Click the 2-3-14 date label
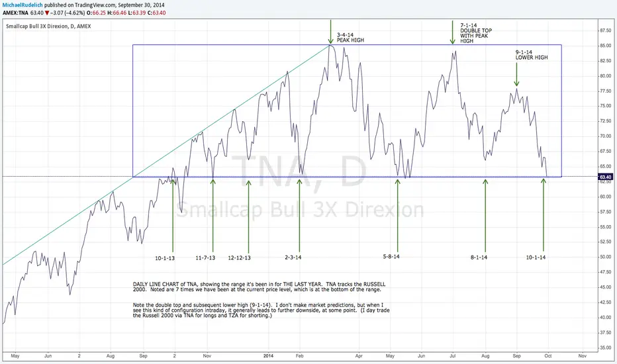 click(293, 257)
